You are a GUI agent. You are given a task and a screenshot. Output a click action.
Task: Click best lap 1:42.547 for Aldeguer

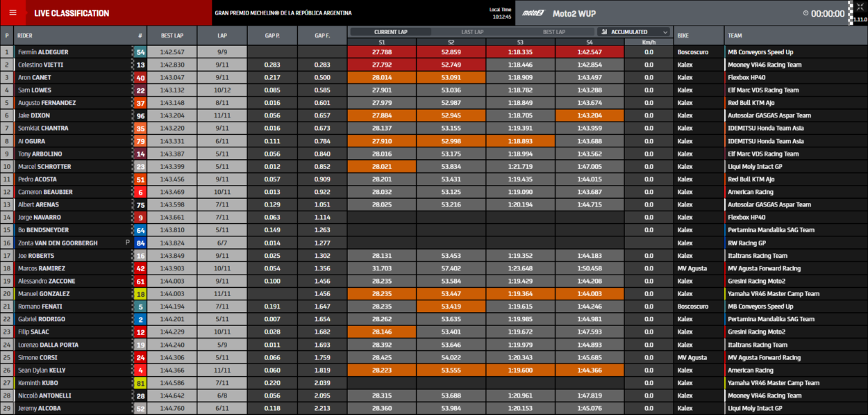tap(172, 52)
